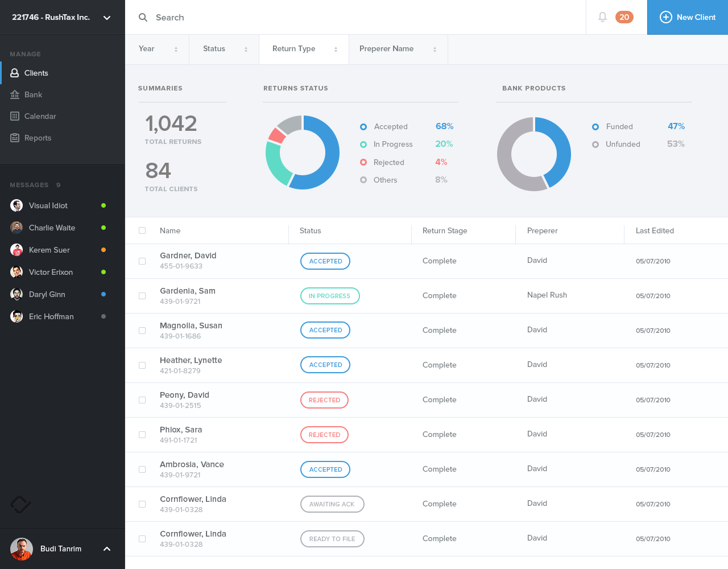Click the Bank building icon in sidebar
728x569 pixels.
point(15,94)
